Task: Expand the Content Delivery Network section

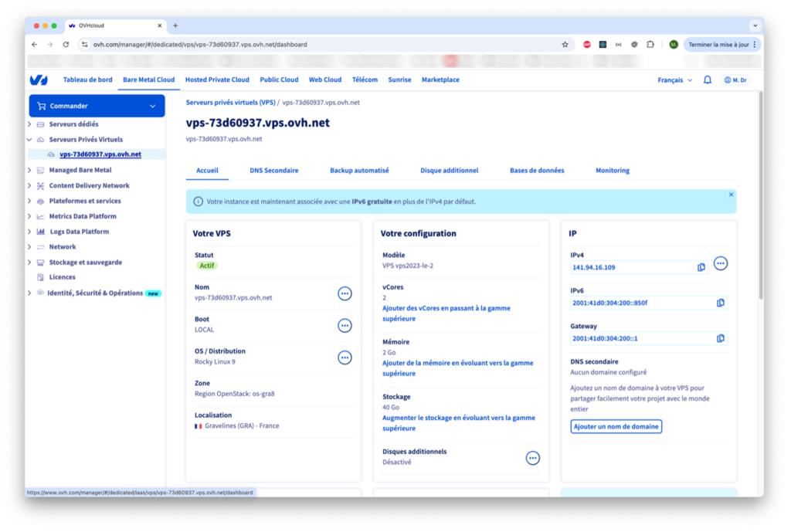Action: tap(29, 185)
